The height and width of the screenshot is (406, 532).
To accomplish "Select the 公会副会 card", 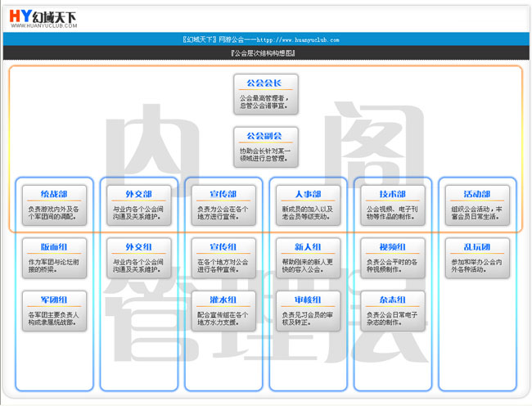I will coord(266,147).
